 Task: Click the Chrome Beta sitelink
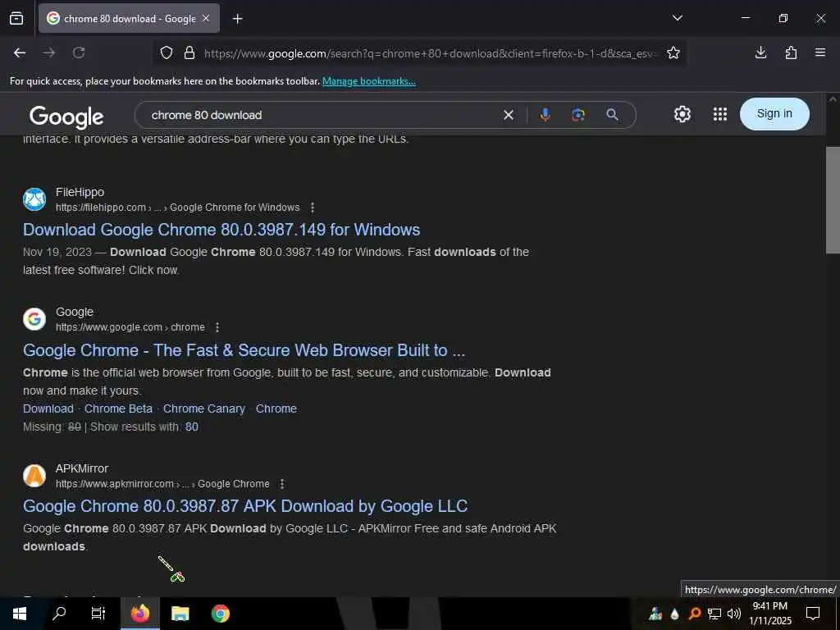coord(118,409)
